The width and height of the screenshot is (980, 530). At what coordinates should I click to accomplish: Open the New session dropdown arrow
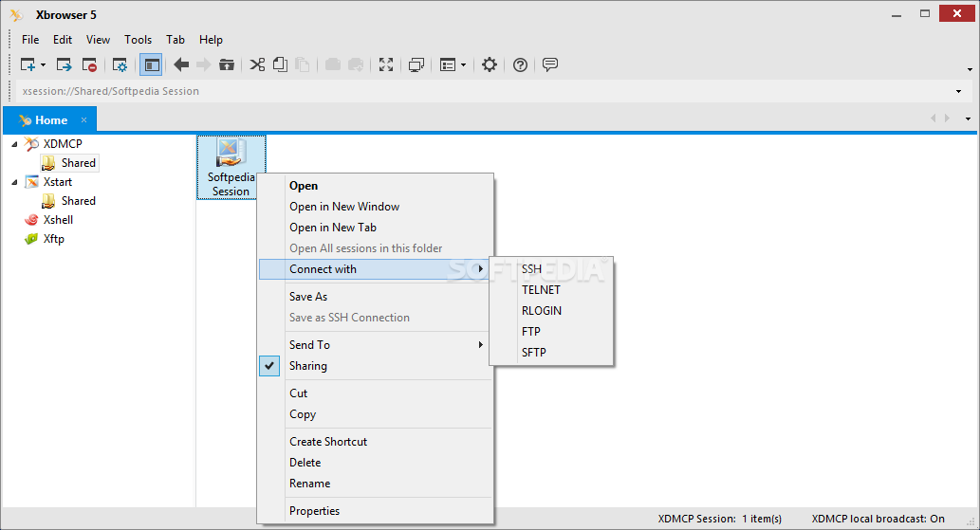pyautogui.click(x=43, y=64)
